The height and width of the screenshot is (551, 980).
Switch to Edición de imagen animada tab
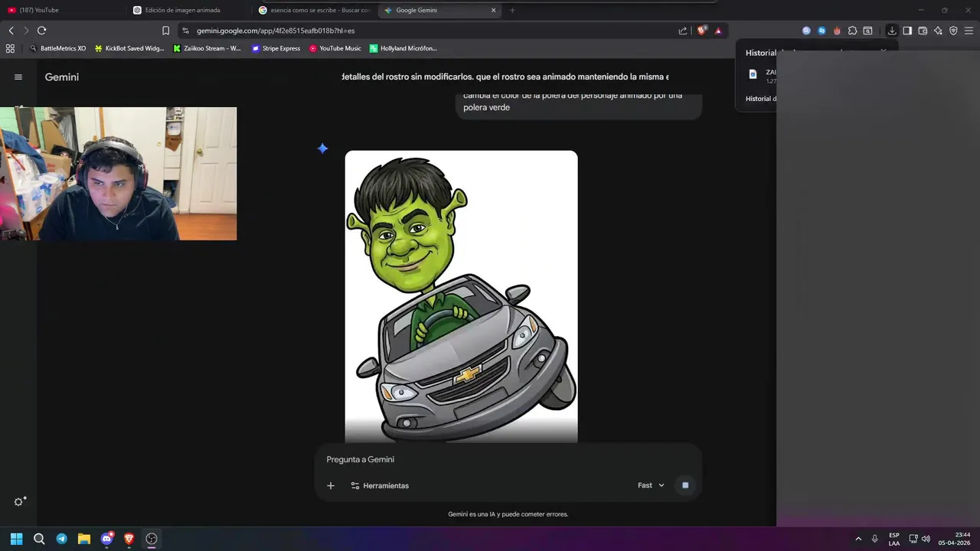(x=188, y=10)
